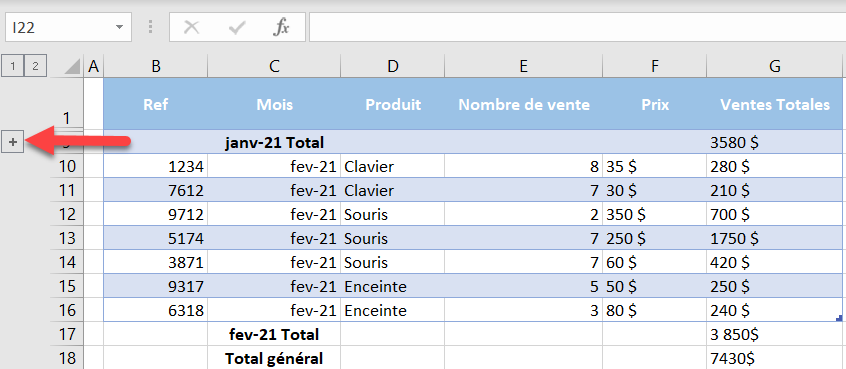The height and width of the screenshot is (369, 846).
Task: Click the Select All corner triangle
Action: pos(71,67)
